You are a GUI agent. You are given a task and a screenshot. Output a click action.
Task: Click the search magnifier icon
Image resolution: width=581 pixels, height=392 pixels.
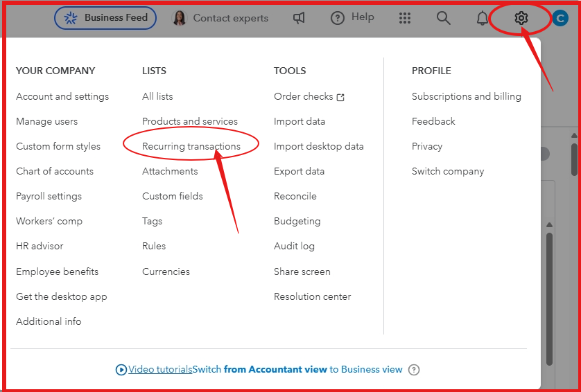[x=444, y=18]
